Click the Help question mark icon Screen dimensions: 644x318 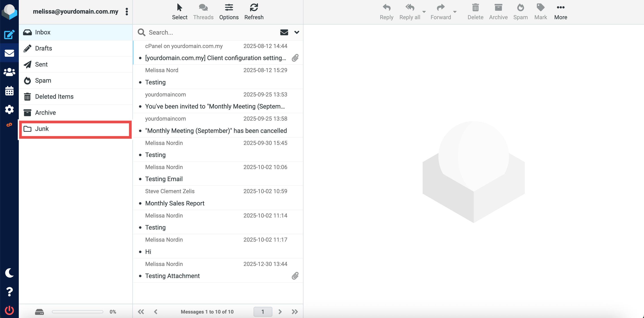tap(9, 292)
